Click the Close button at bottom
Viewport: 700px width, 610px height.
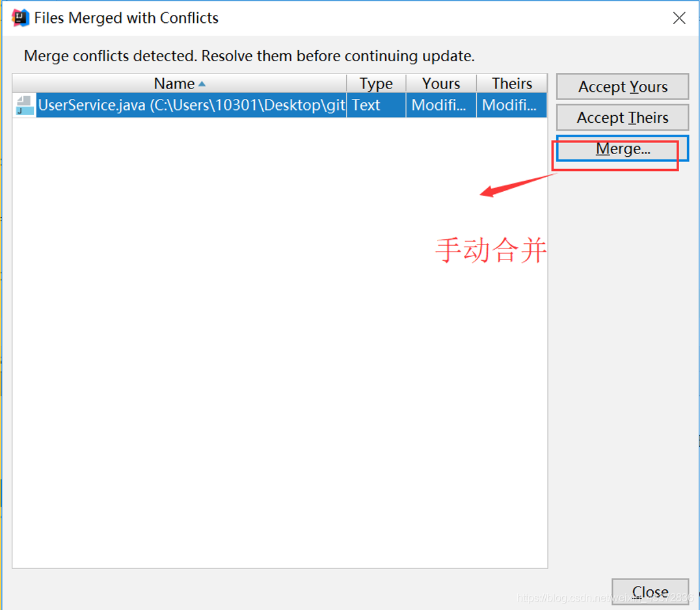point(650,592)
